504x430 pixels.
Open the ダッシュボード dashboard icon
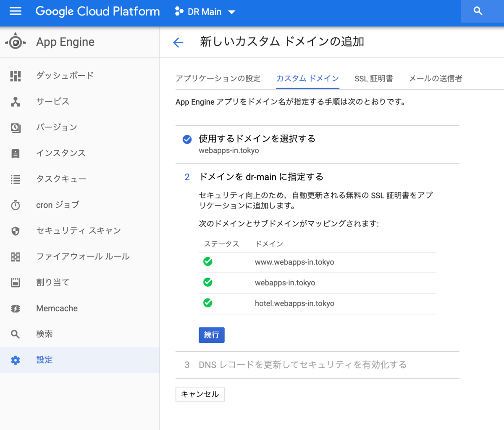coord(16,76)
